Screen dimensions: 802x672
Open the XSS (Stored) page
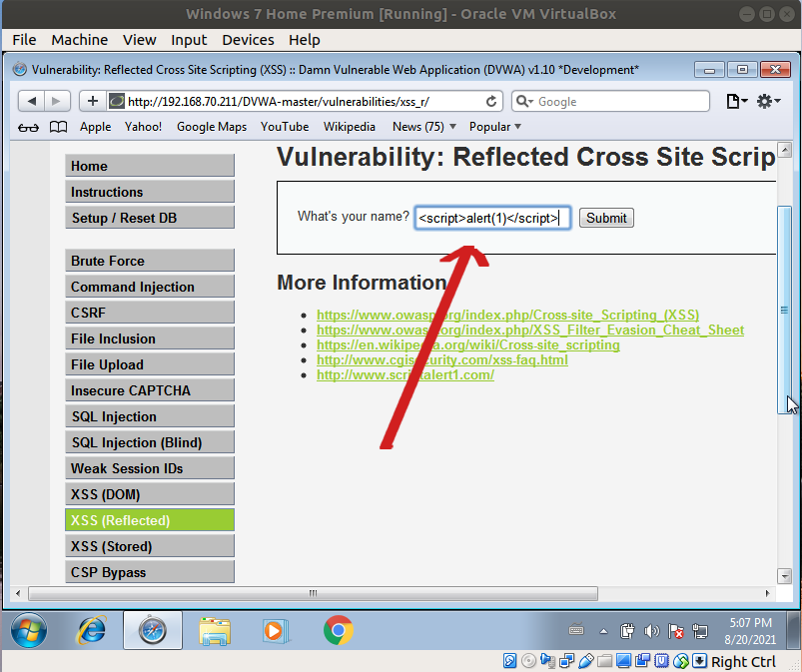click(x=150, y=546)
